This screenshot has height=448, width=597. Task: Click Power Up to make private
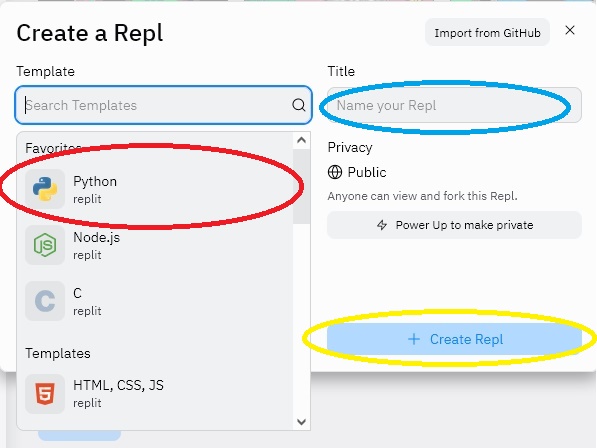(454, 225)
